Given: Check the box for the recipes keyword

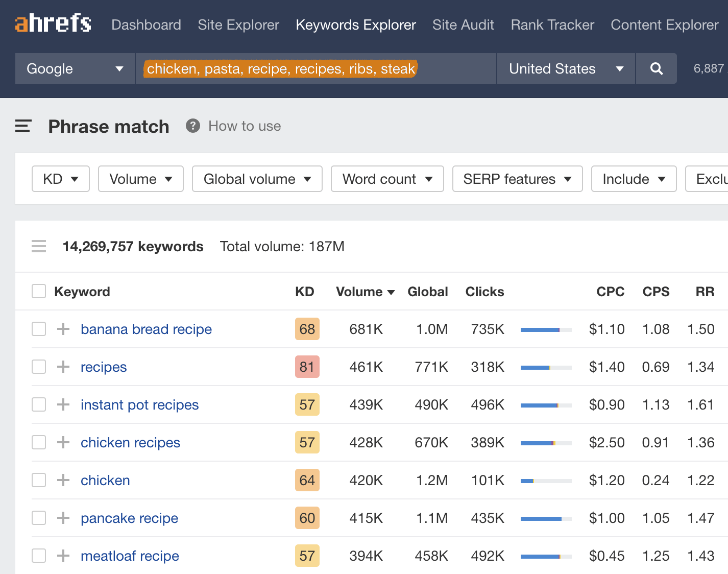Looking at the screenshot, I should pyautogui.click(x=39, y=367).
